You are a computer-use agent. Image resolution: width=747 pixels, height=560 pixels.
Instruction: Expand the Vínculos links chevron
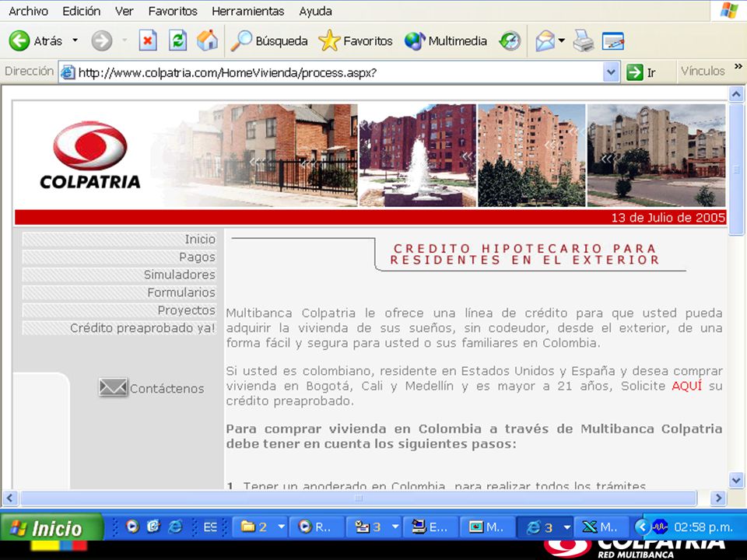(738, 67)
